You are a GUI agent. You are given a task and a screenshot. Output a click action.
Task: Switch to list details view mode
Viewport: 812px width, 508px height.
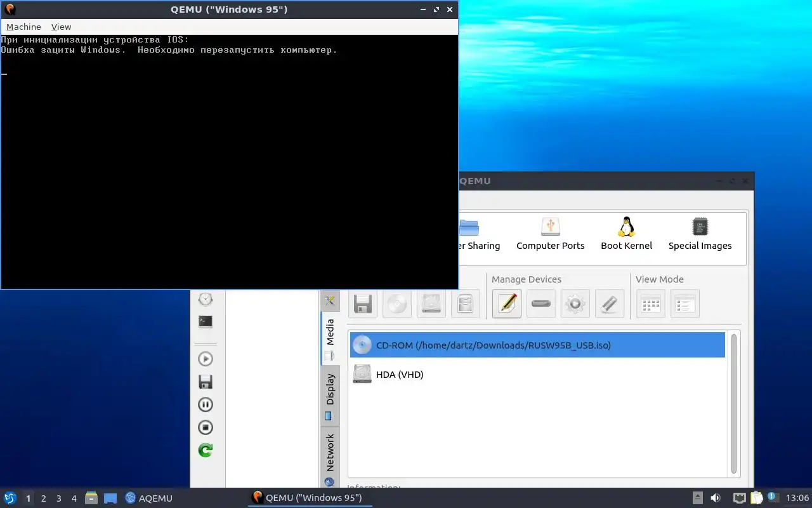click(x=685, y=304)
